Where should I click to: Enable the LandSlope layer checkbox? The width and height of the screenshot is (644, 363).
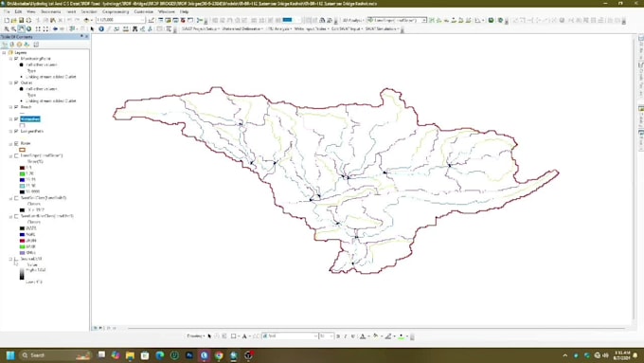point(16,155)
